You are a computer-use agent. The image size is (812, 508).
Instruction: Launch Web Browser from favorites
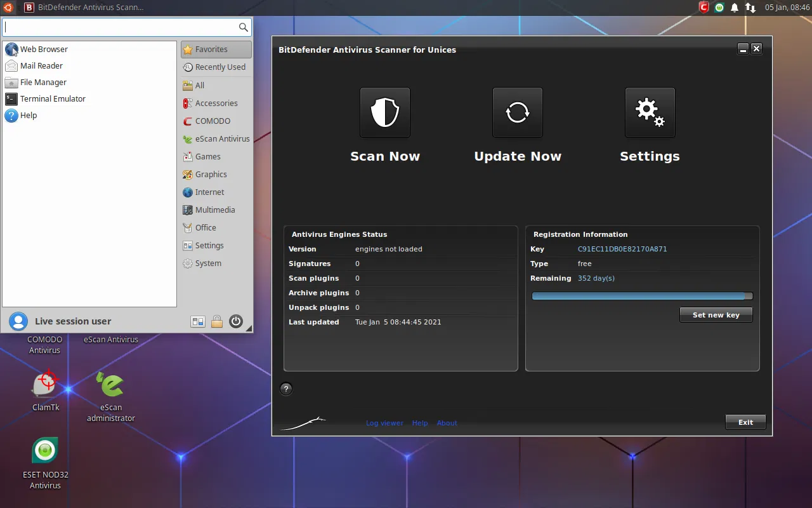point(89,49)
